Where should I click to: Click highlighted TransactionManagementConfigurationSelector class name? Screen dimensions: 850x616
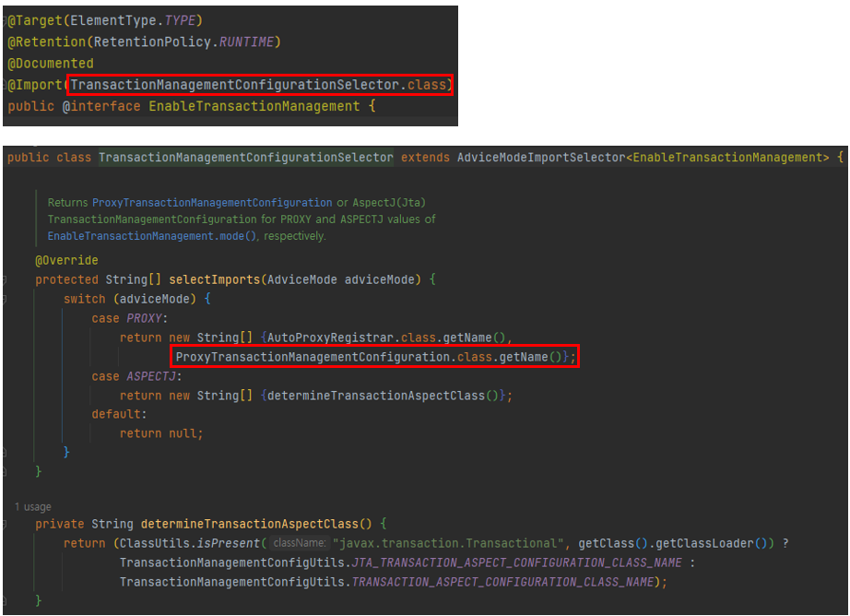(246, 158)
